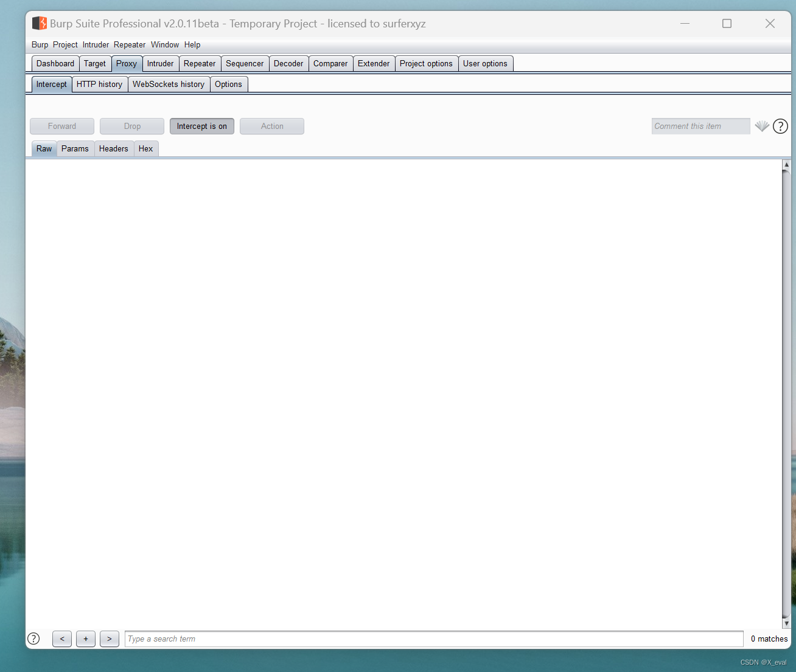This screenshot has width=796, height=672.
Task: Open the Project options tab
Action: tap(426, 63)
